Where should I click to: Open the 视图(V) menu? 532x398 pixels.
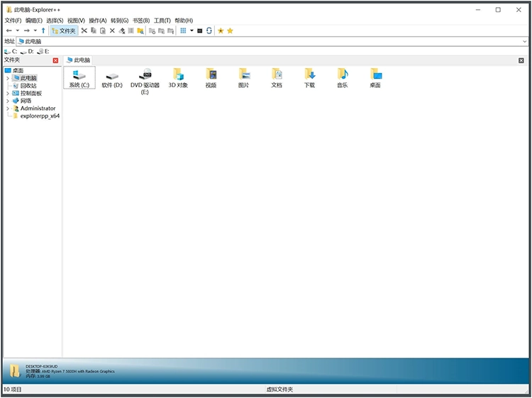tap(76, 21)
